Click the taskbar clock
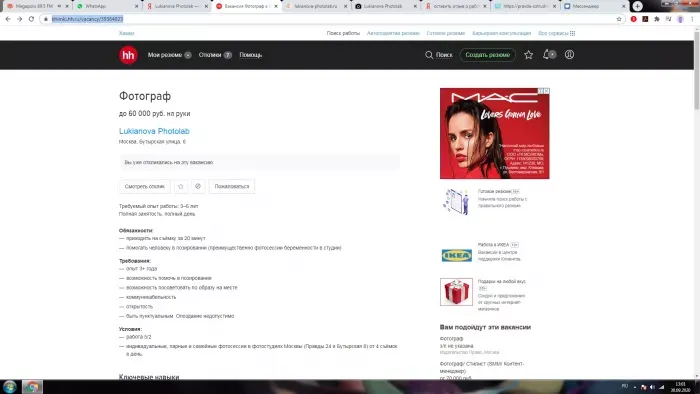 click(680, 387)
